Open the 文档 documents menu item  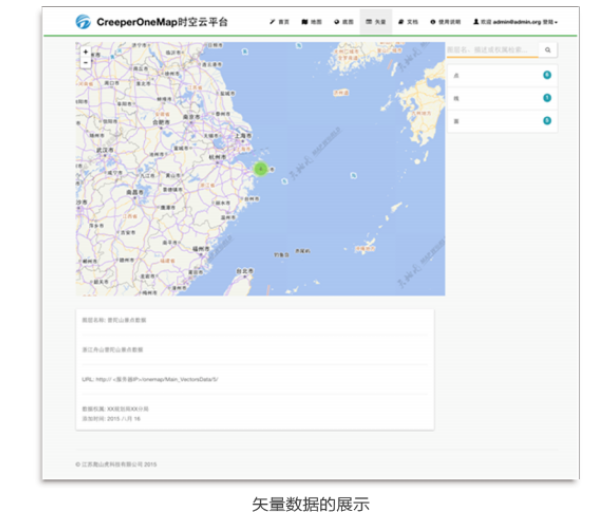(x=408, y=21)
